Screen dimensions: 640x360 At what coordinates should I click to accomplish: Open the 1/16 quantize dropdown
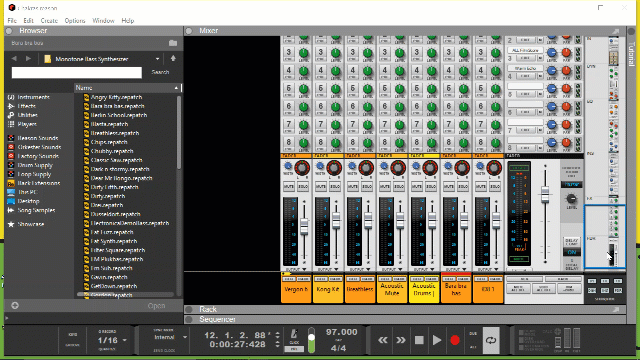[124, 340]
